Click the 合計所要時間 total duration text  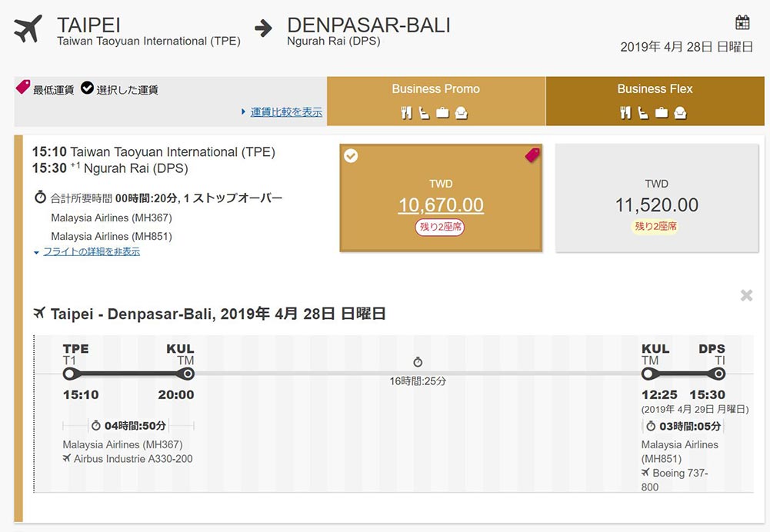click(82, 198)
